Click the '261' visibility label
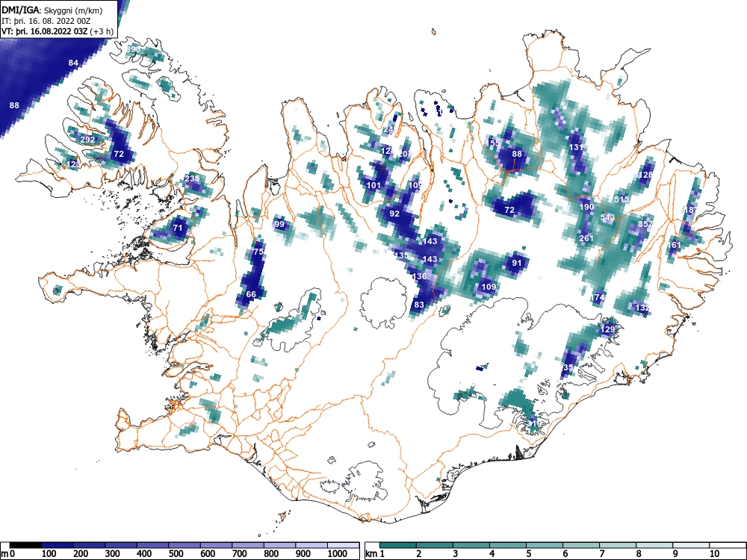This screenshot has width=747, height=560. tap(586, 238)
